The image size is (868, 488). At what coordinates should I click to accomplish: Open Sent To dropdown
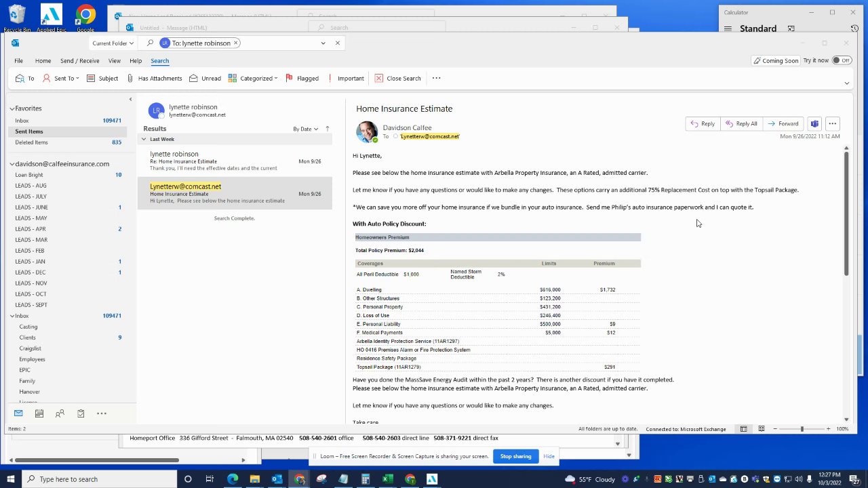click(x=60, y=78)
